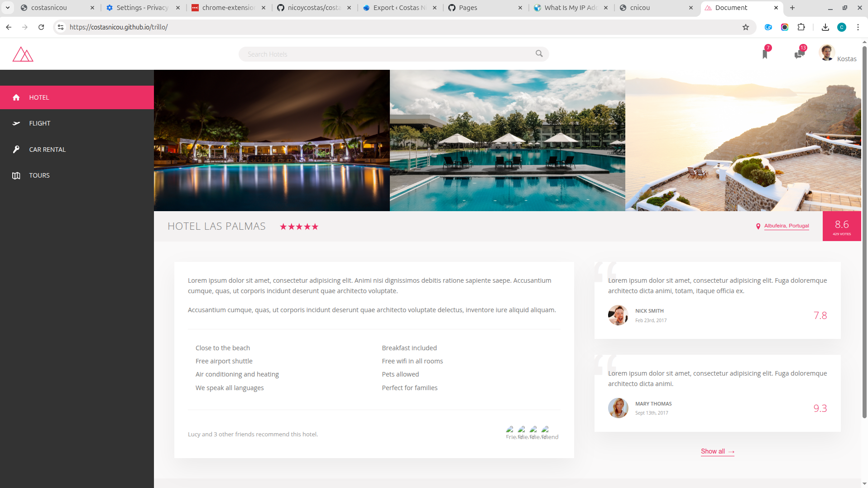The image size is (868, 488).
Task: Click the search magnifier icon
Action: tap(538, 53)
